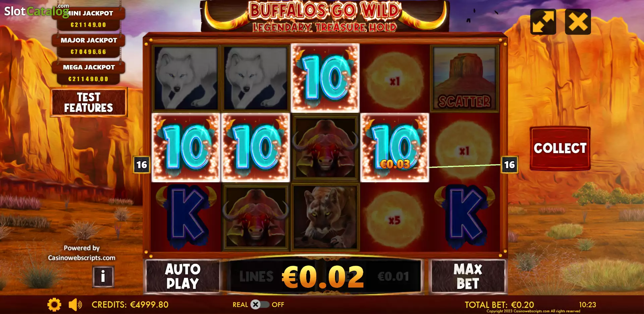
Task: Select MAX BET
Action: 468,276
